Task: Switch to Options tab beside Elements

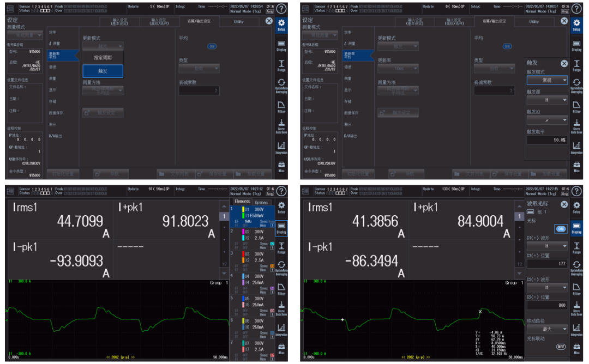Action: [261, 202]
